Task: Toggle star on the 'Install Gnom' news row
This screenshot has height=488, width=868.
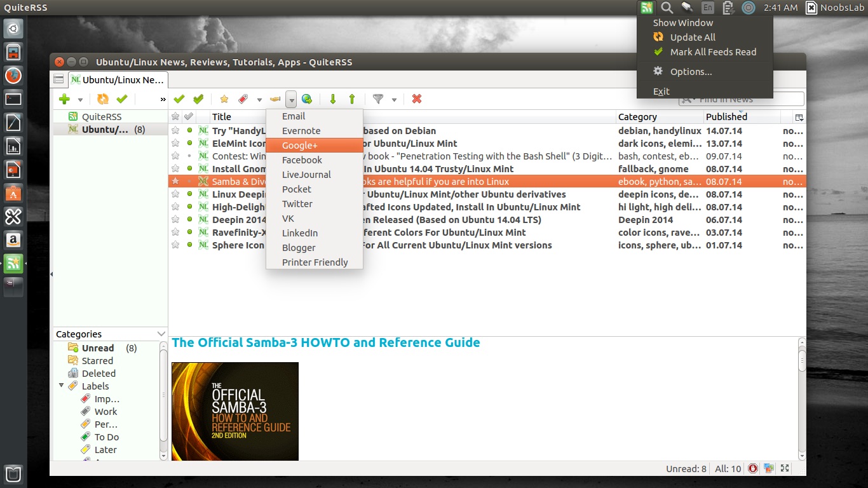Action: [x=175, y=169]
